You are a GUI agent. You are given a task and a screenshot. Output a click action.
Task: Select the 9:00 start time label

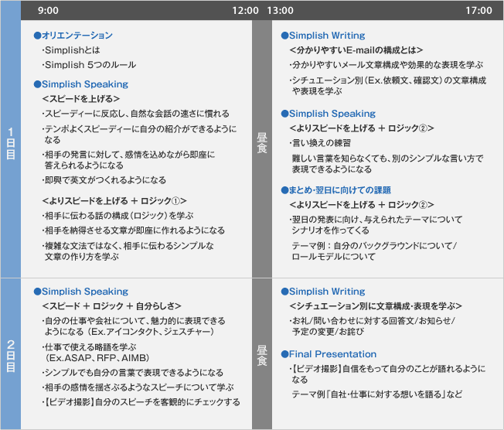(x=48, y=11)
